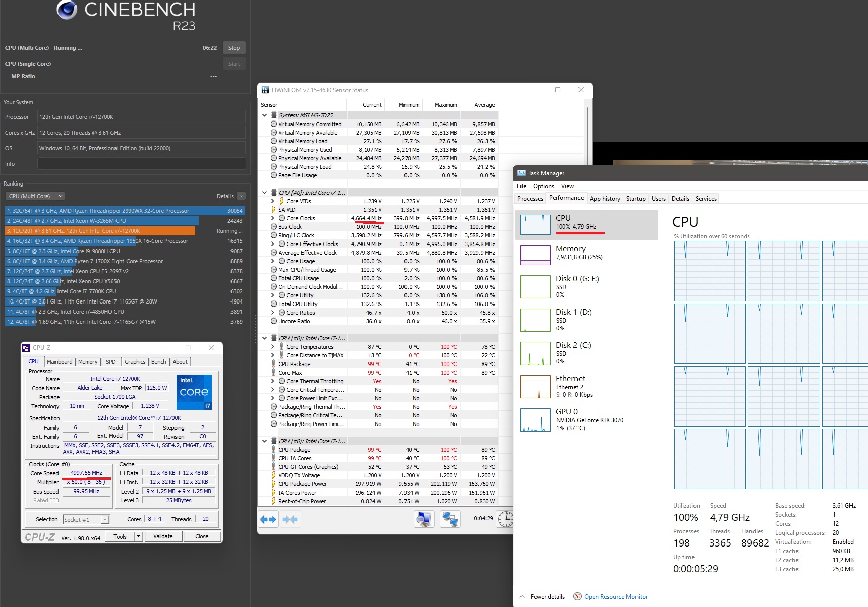Click the lightning icon beside SA VID
868x607 pixels.
(274, 210)
